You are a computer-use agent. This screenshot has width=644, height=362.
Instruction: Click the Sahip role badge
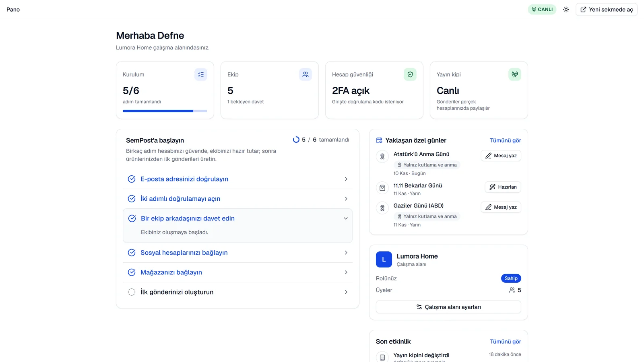tap(511, 278)
